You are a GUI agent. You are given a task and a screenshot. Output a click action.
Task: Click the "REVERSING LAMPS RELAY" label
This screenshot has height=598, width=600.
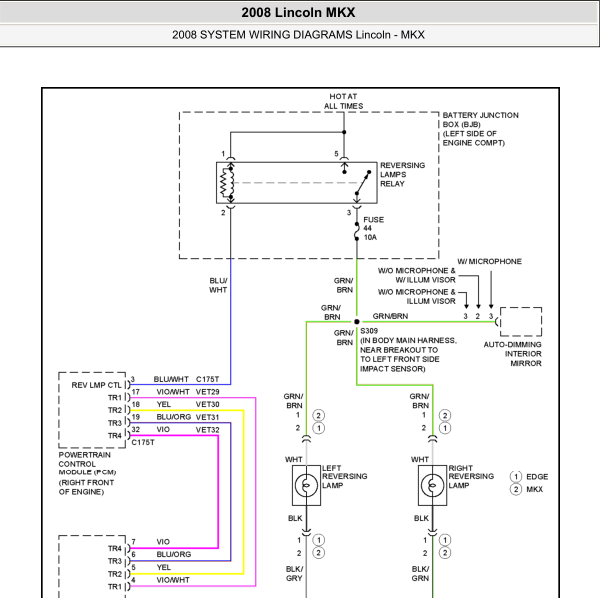[402, 174]
